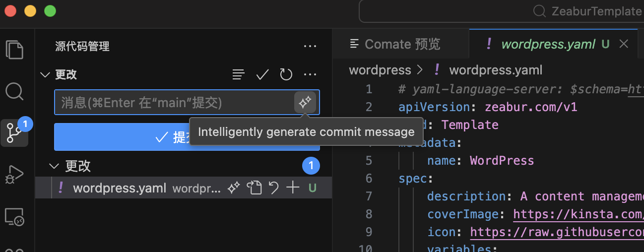Open the 更改 header ellipsis menu

tap(310, 75)
